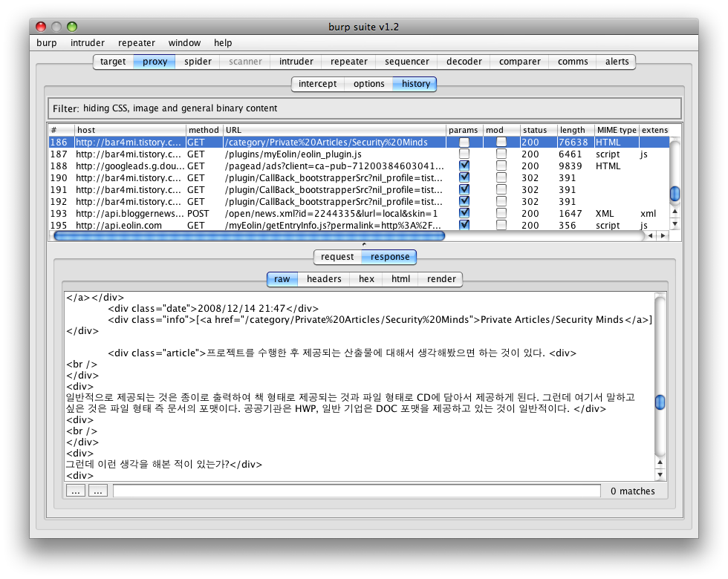
Task: Click the response text scrollbar thumb
Action: (660, 402)
